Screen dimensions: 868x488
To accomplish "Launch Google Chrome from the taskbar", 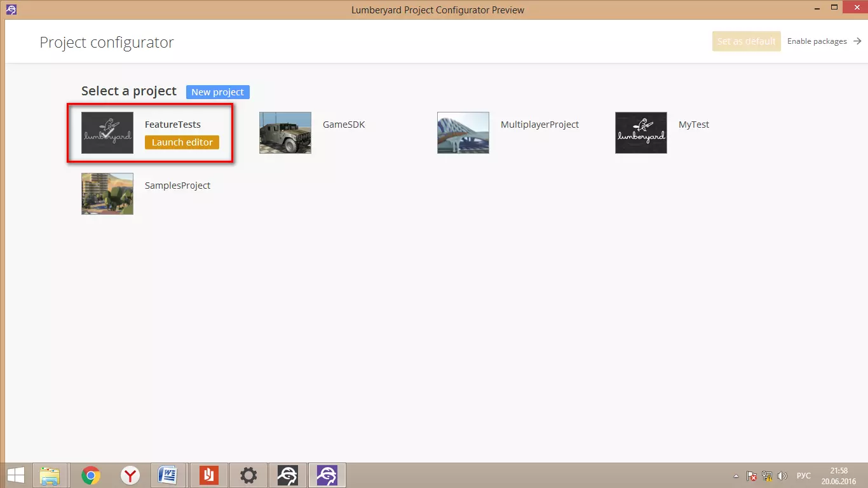I will pyautogui.click(x=91, y=475).
